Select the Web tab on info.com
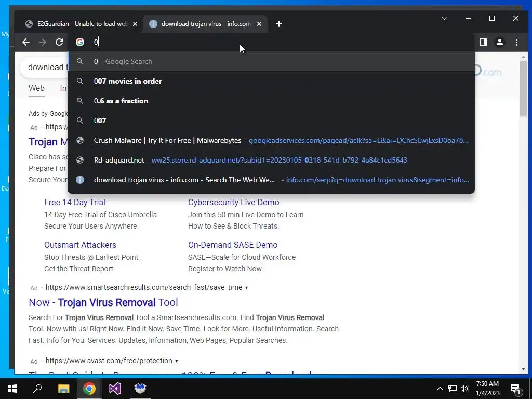The image size is (532, 399). coord(36,88)
